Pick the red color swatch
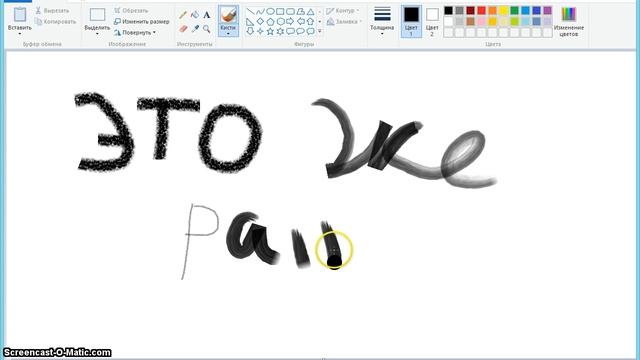640x360 pixels. [x=482, y=11]
